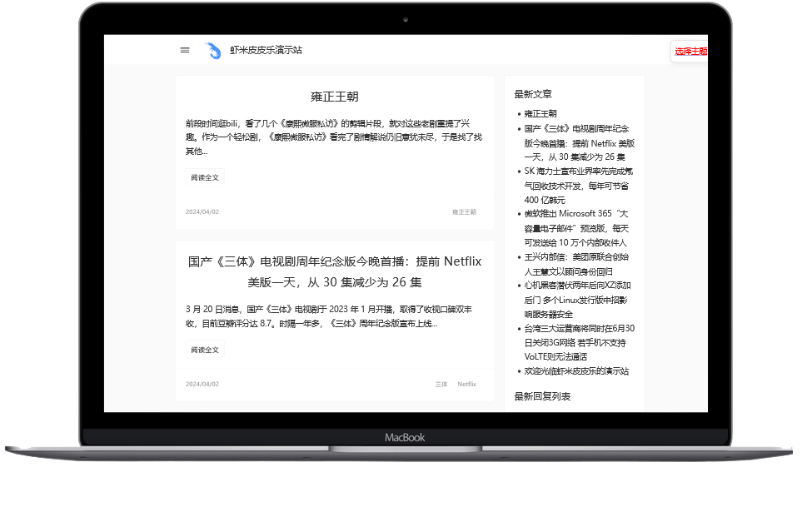812x507 pixels.
Task: Click 阅读全文 under the 雍正王朝 post
Action: tap(204, 176)
